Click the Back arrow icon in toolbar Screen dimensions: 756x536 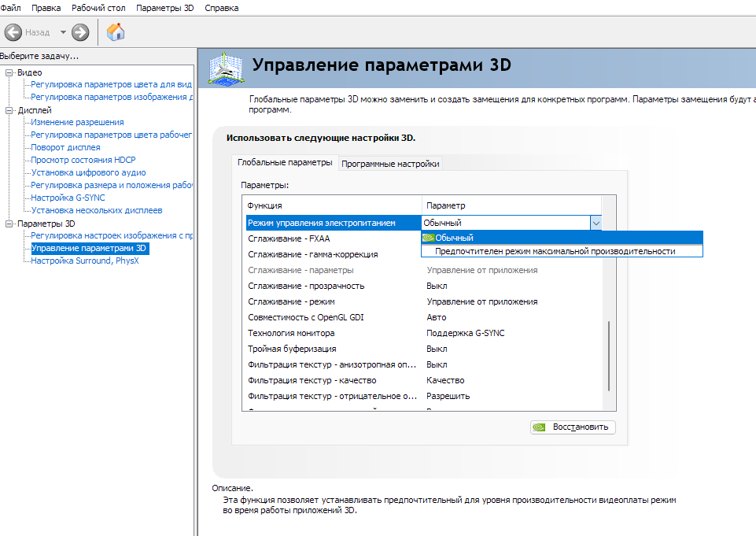13,32
